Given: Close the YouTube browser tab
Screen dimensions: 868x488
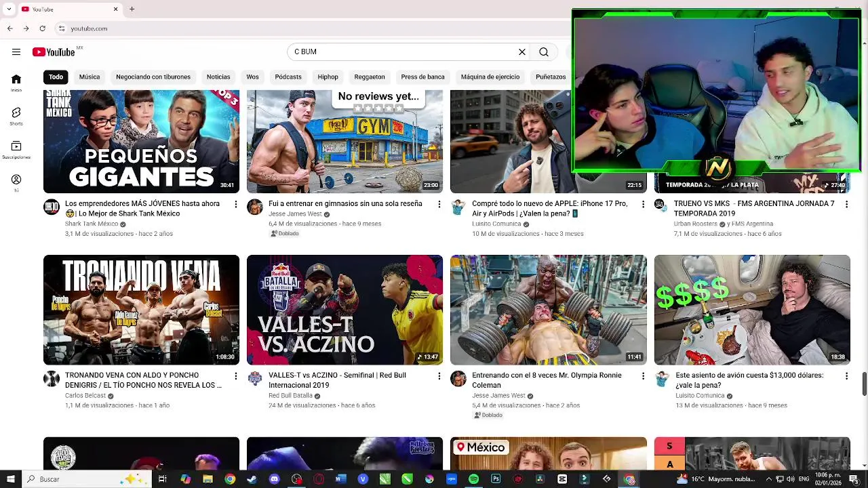Looking at the screenshot, I should coord(115,9).
